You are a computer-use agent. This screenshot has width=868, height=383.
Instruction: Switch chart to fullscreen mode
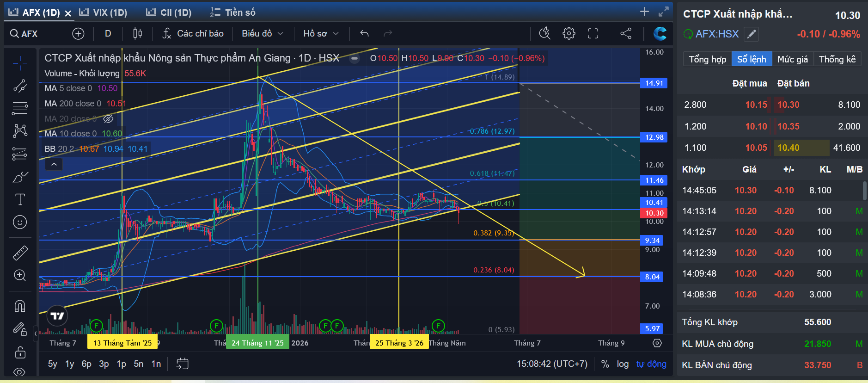[x=593, y=33]
